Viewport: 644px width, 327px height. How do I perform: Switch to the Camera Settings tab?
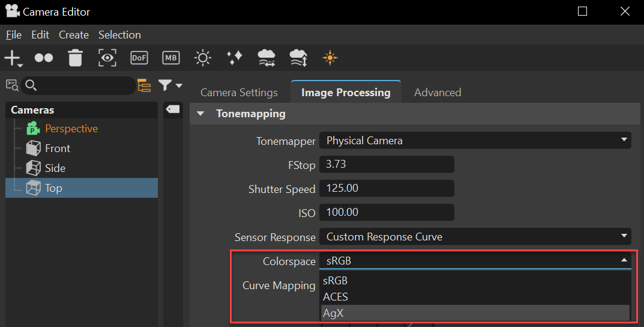pos(239,93)
